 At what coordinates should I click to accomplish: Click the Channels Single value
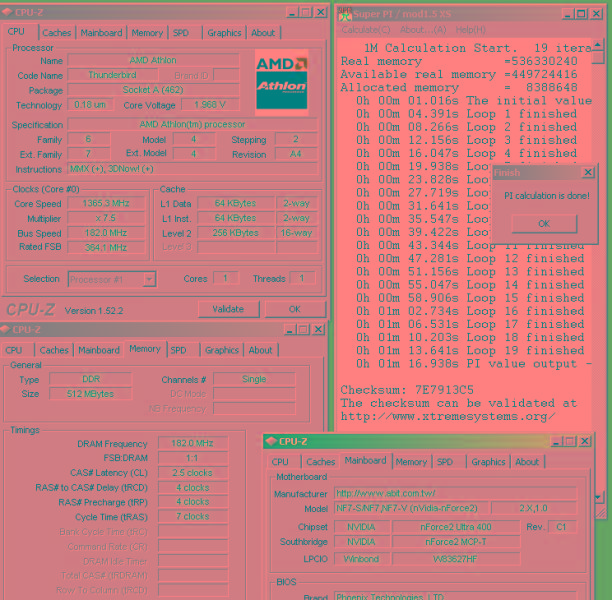coord(254,379)
